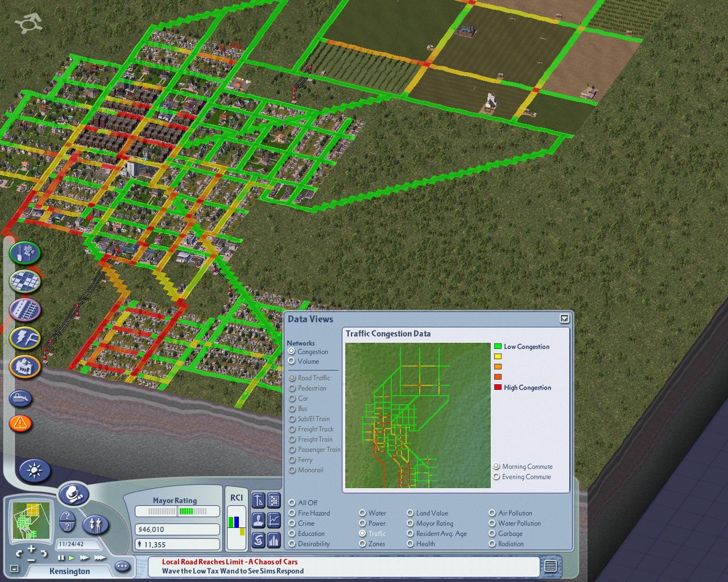728x582 pixels.
Task: Select the bulldozer demolish tool
Action: pos(20,398)
